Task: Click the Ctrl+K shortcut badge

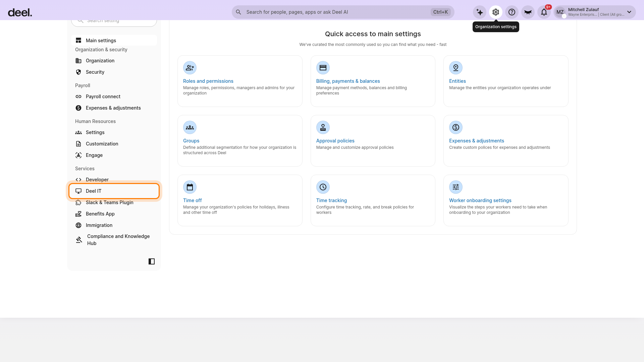Action: pos(440,12)
